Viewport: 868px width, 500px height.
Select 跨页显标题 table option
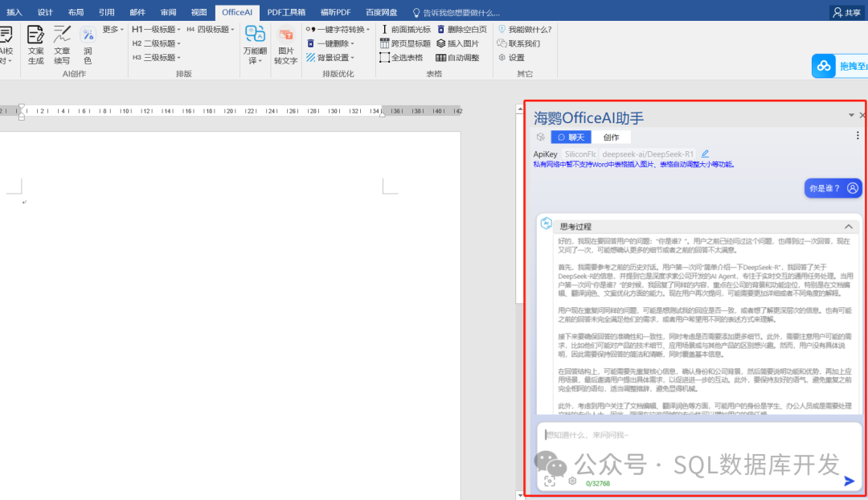click(x=405, y=43)
